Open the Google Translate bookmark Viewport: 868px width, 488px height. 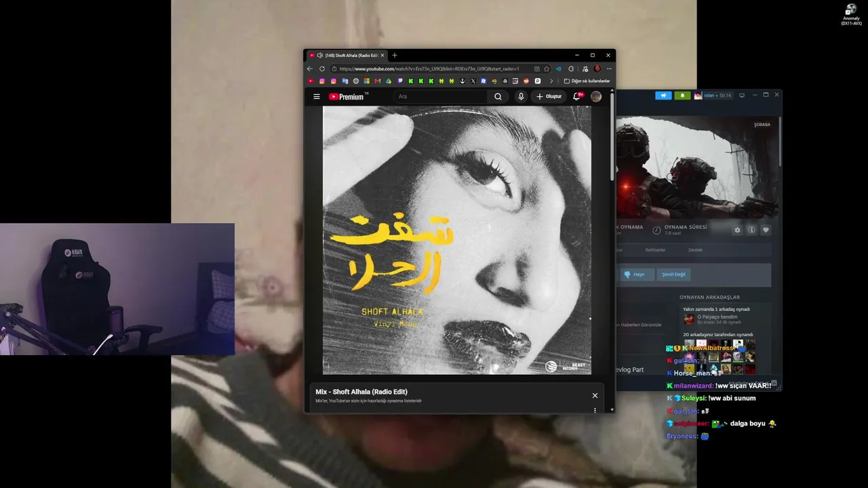point(345,81)
